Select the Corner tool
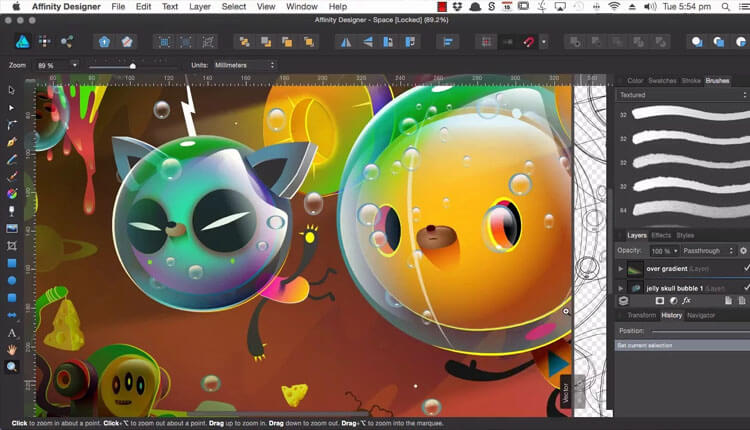750x430 pixels. [11, 125]
